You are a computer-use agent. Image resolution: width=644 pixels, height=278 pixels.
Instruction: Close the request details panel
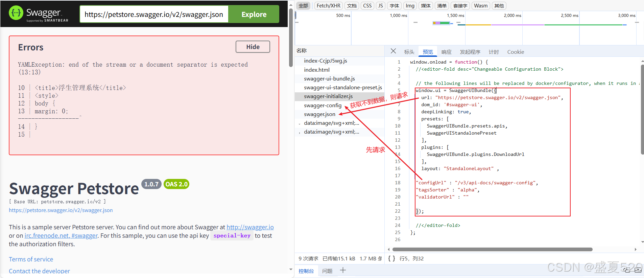pyautogui.click(x=393, y=51)
